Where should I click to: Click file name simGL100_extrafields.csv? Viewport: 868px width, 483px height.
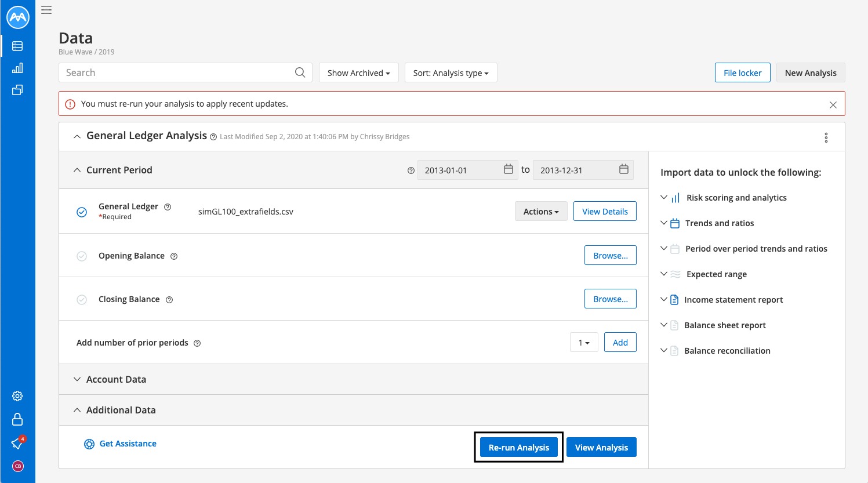(x=246, y=212)
